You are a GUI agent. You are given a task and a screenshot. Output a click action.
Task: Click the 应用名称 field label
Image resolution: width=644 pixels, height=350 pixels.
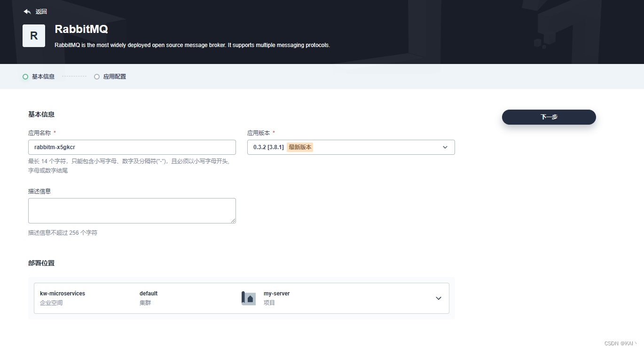(39, 133)
